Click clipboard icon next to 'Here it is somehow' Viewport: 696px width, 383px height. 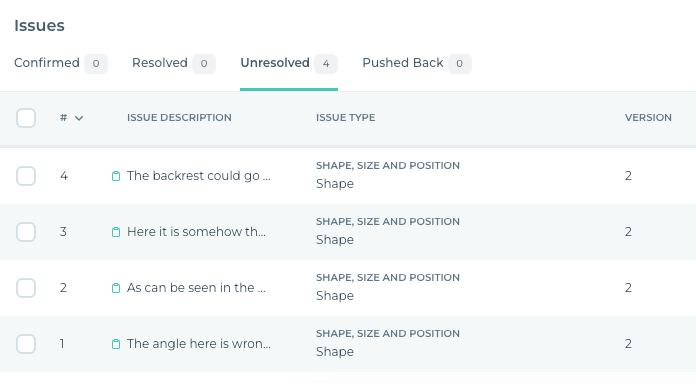tap(116, 232)
